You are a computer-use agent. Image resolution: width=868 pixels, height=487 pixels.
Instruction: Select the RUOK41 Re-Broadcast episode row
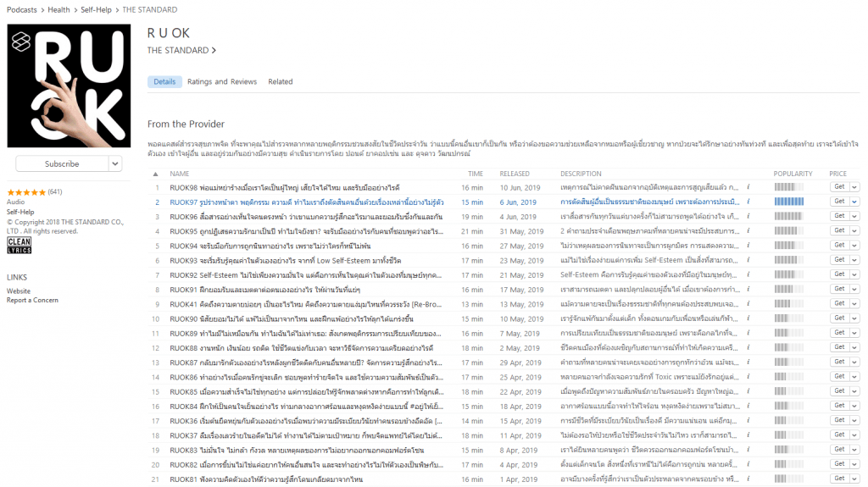[x=504, y=304]
